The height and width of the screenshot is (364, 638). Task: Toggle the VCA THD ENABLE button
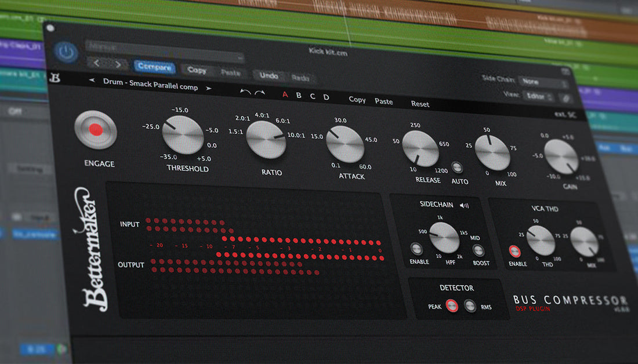(514, 252)
